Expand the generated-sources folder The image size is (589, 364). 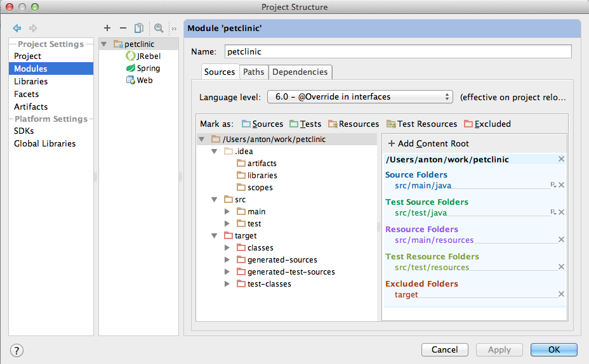(227, 259)
